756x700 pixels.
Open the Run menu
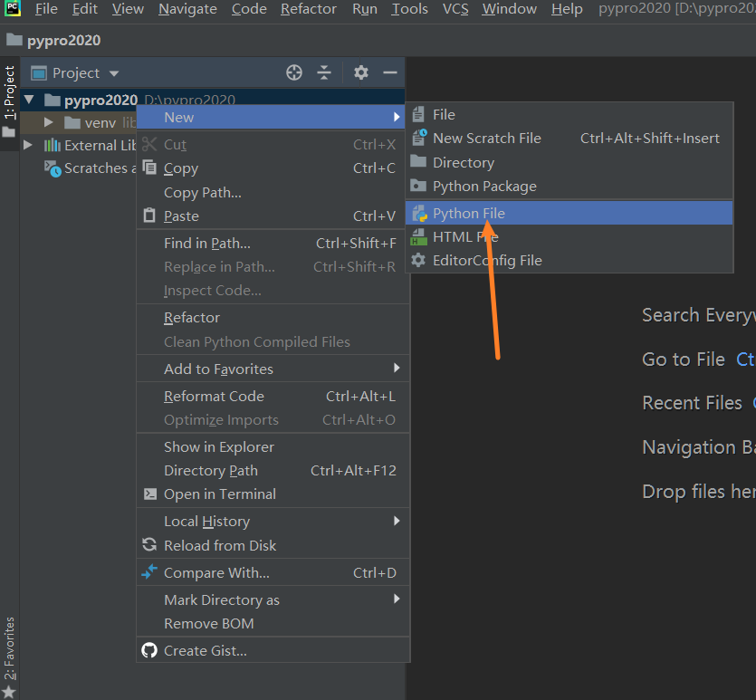[x=365, y=9]
